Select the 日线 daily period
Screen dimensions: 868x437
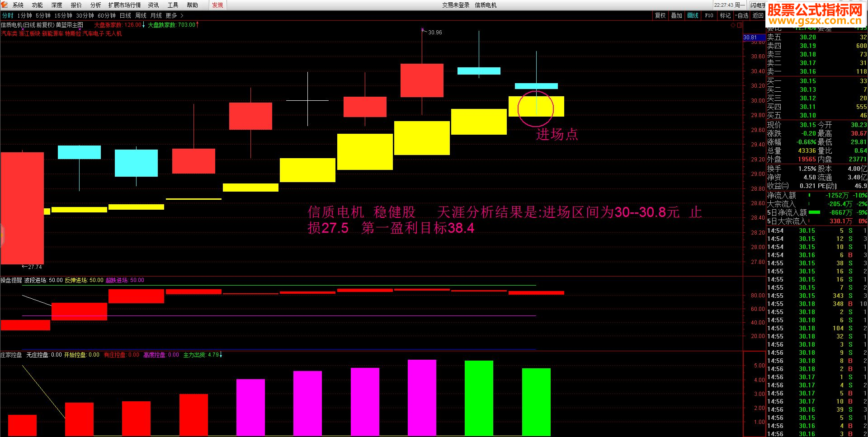pyautogui.click(x=125, y=15)
